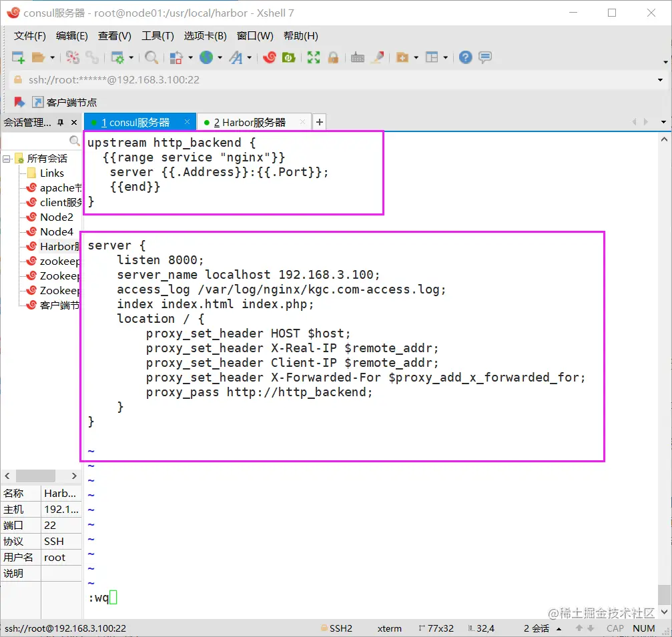The image size is (672, 637).
Task: Click the layout panes toolbar icon
Action: (x=432, y=57)
